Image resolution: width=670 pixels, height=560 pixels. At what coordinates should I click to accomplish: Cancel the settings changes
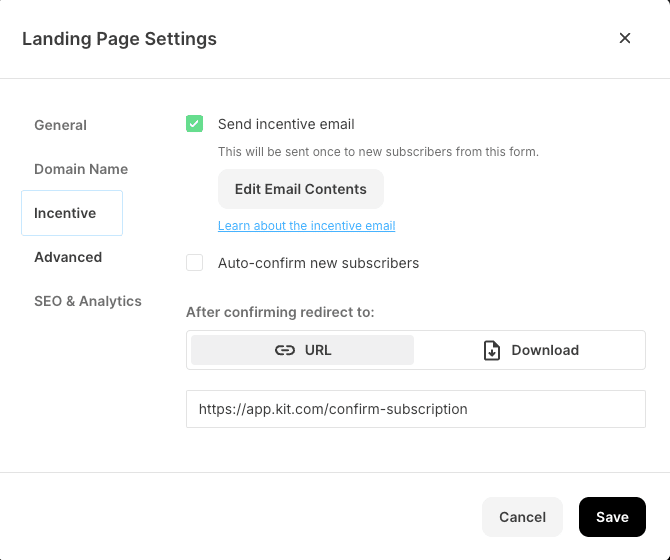click(522, 517)
